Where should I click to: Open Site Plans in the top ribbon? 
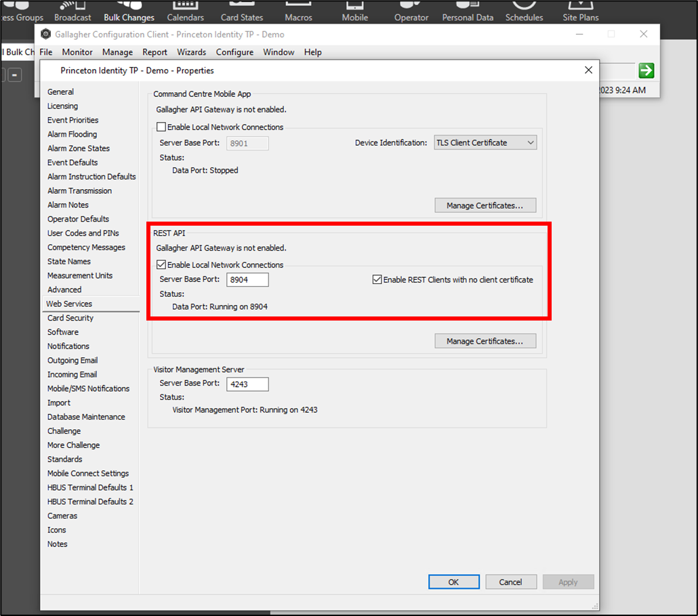tap(581, 12)
